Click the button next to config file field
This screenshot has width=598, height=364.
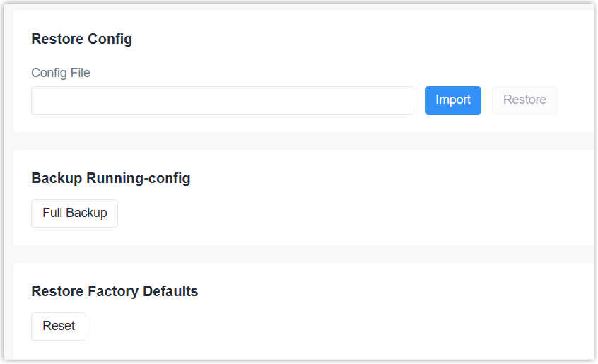click(452, 100)
